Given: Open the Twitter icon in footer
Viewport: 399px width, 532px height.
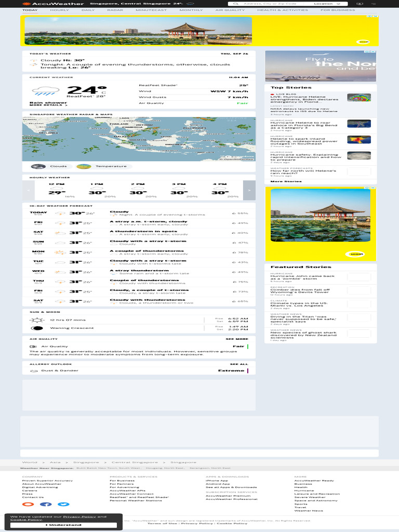Looking at the screenshot, I should [63, 504].
